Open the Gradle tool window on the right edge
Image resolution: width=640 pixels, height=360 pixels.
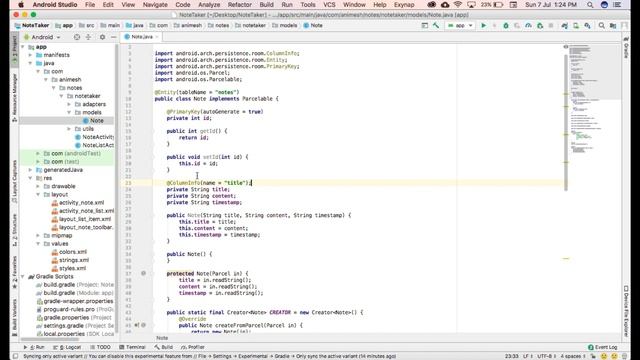tap(627, 47)
